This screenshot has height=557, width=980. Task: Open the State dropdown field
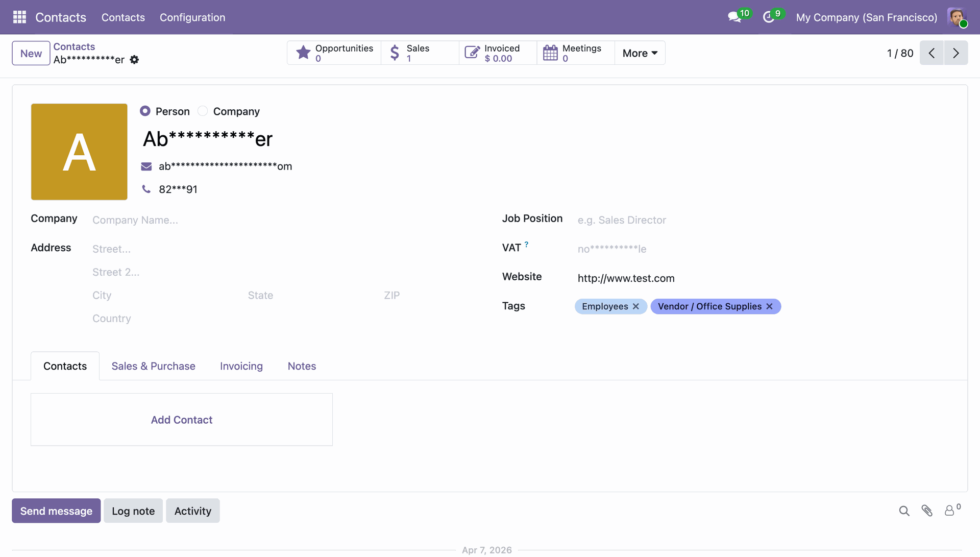pyautogui.click(x=311, y=296)
